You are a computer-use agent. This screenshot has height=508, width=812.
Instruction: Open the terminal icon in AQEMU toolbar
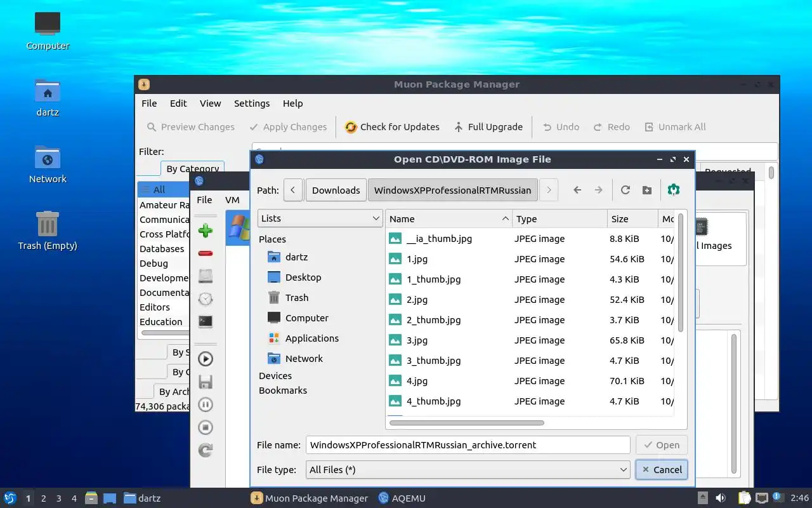point(206,322)
